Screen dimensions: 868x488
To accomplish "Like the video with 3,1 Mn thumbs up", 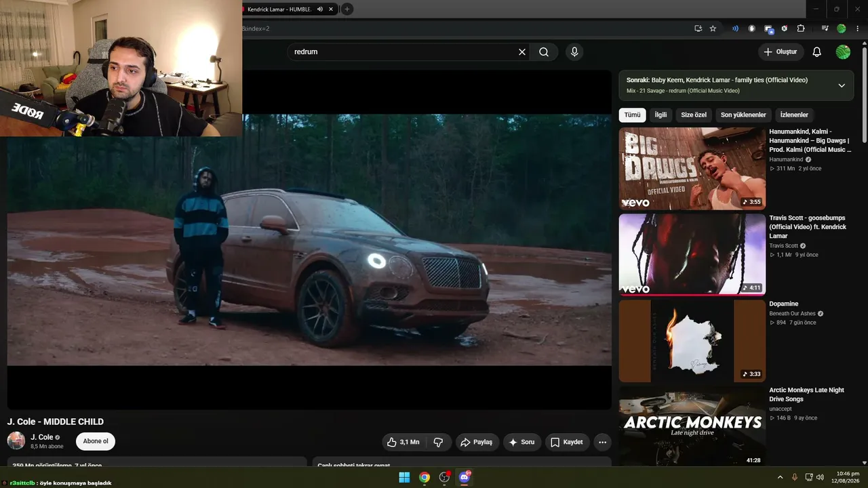I will coord(405,442).
